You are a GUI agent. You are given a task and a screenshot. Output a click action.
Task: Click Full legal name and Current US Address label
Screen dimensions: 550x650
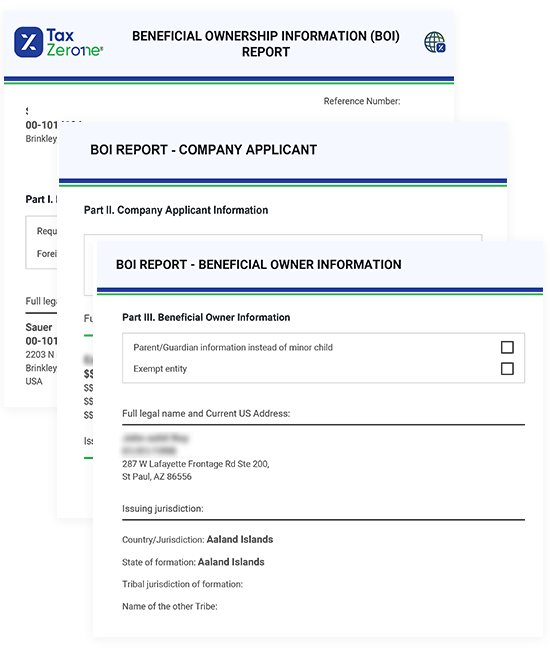pyautogui.click(x=206, y=414)
